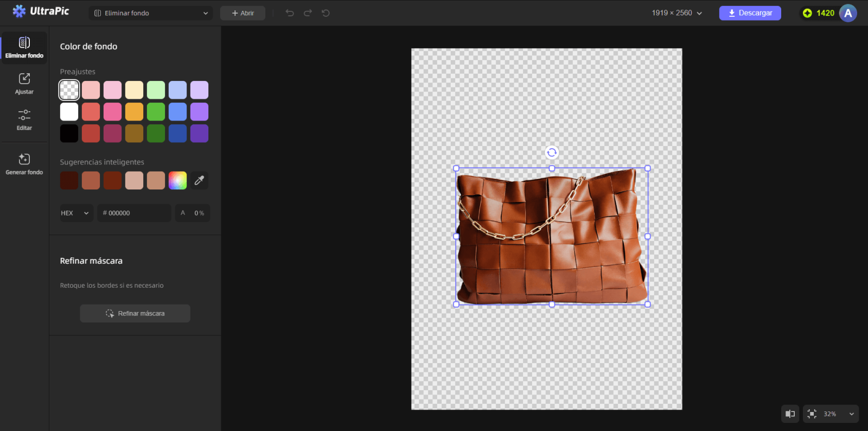Select the medium purple swatch
Viewport: 868px width, 431px height.
pos(199,112)
